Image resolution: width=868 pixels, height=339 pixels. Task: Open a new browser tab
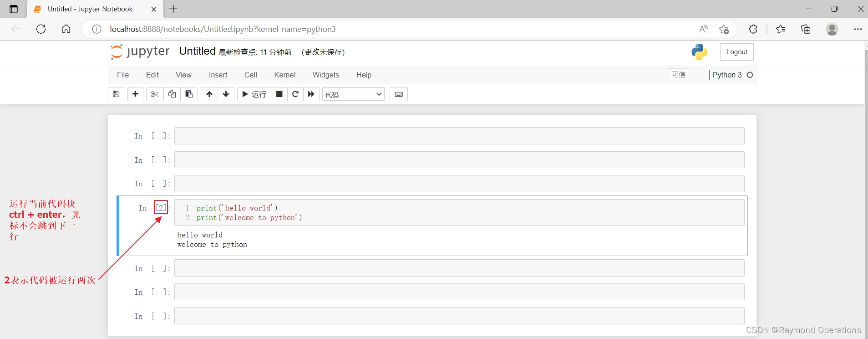[x=173, y=9]
